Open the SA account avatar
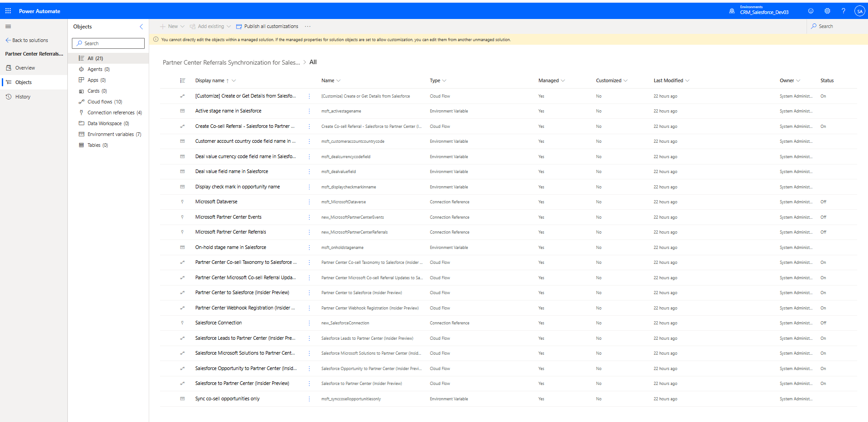 859,11
